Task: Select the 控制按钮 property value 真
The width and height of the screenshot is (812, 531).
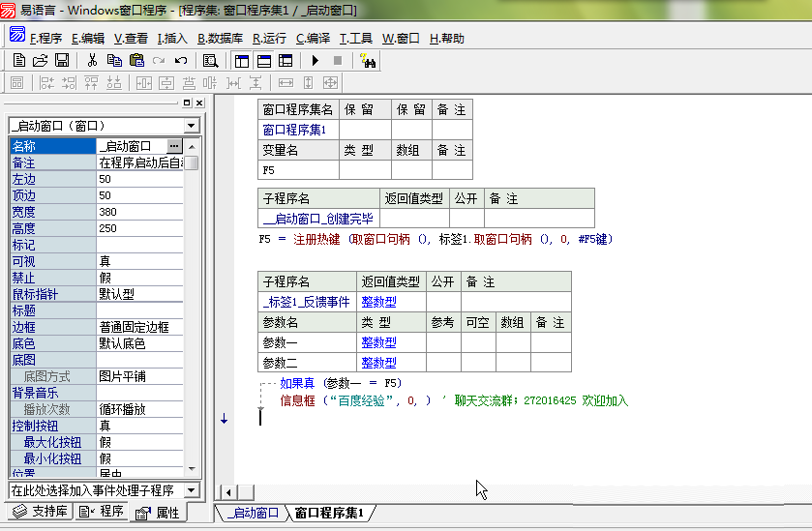Action: 139,426
